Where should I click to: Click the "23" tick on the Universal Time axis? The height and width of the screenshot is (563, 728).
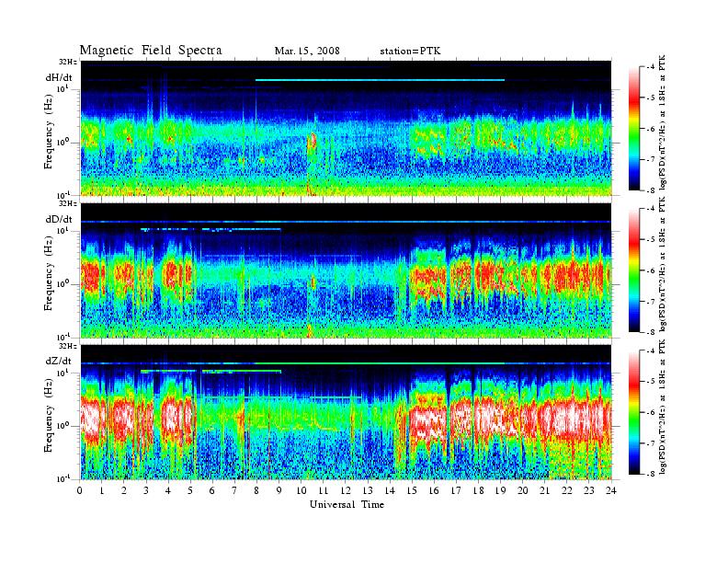[x=588, y=491]
